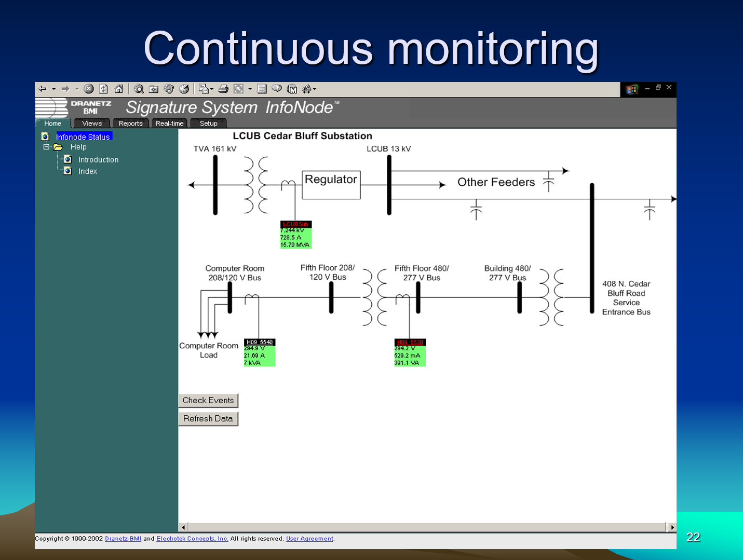The height and width of the screenshot is (560, 743).
Task: Open the User Agreement link
Action: tap(309, 539)
